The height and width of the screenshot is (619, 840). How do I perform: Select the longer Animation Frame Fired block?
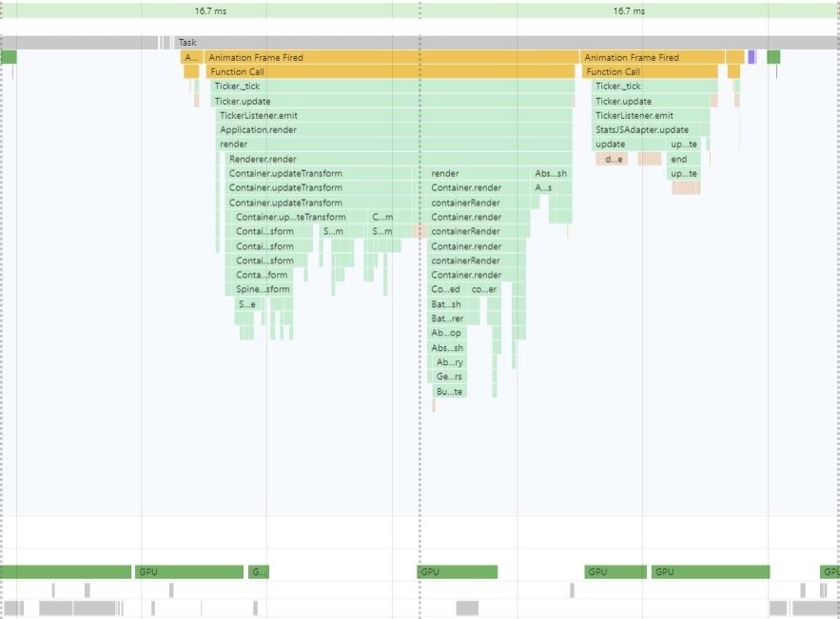pos(392,57)
